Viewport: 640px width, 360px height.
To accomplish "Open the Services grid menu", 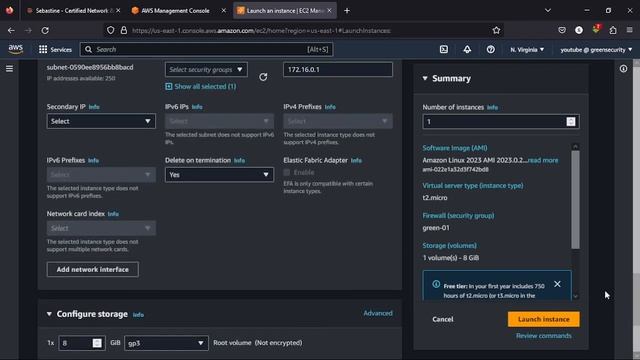I will [55, 49].
